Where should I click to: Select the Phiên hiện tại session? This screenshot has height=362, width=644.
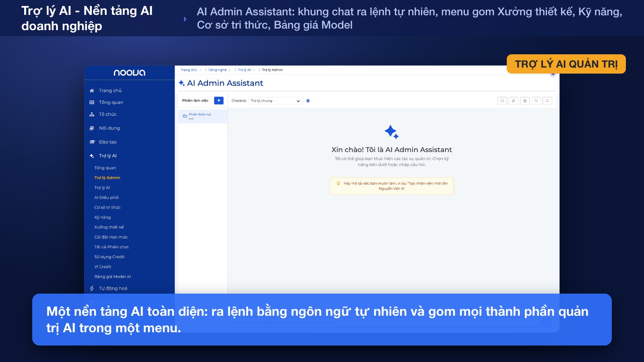pos(203,116)
